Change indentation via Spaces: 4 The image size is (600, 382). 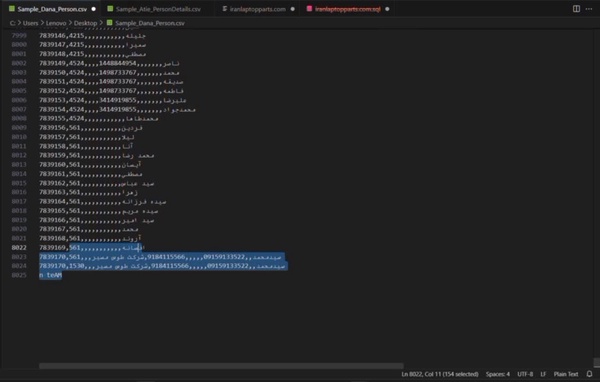pyautogui.click(x=497, y=374)
